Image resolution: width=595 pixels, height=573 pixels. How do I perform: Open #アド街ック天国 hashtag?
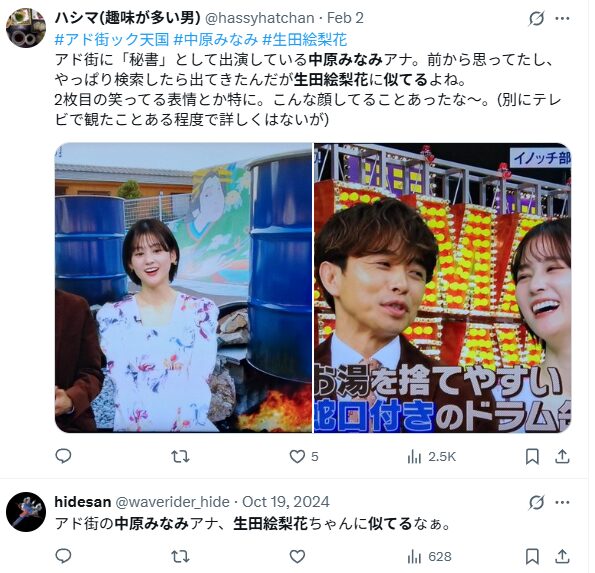pos(112,39)
